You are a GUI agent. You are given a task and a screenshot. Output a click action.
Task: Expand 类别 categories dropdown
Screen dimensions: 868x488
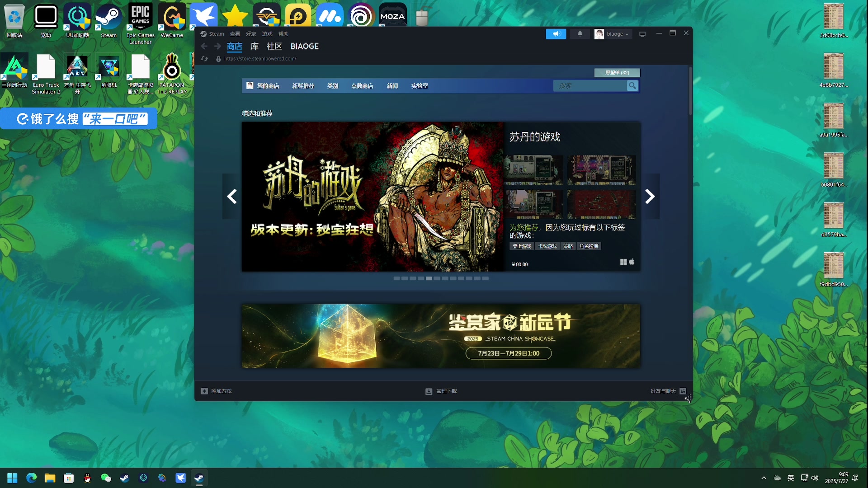pyautogui.click(x=333, y=86)
